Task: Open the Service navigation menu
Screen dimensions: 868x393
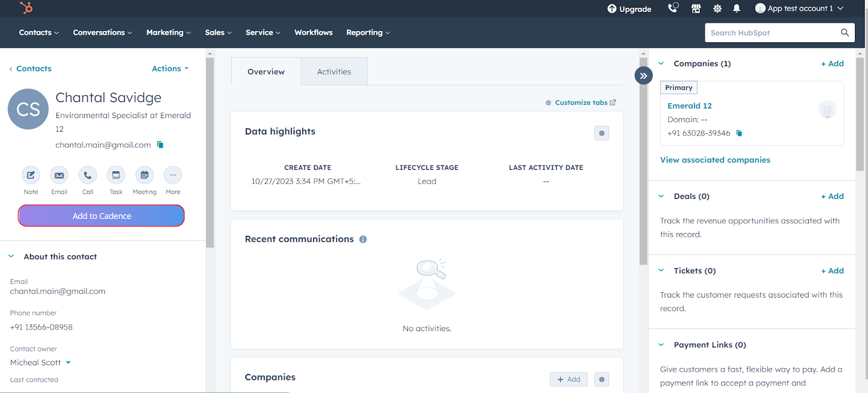Action: [x=263, y=33]
